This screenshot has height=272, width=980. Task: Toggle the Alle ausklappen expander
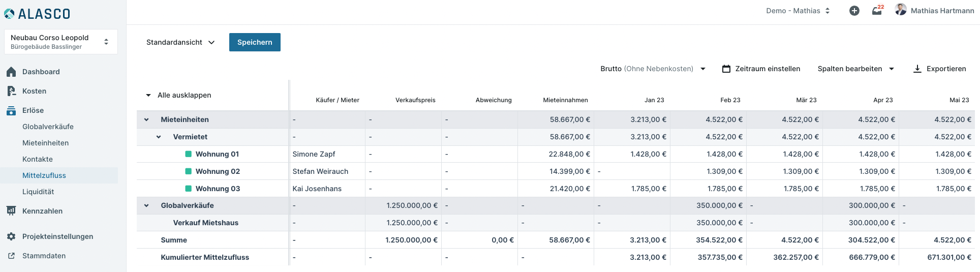tap(148, 95)
